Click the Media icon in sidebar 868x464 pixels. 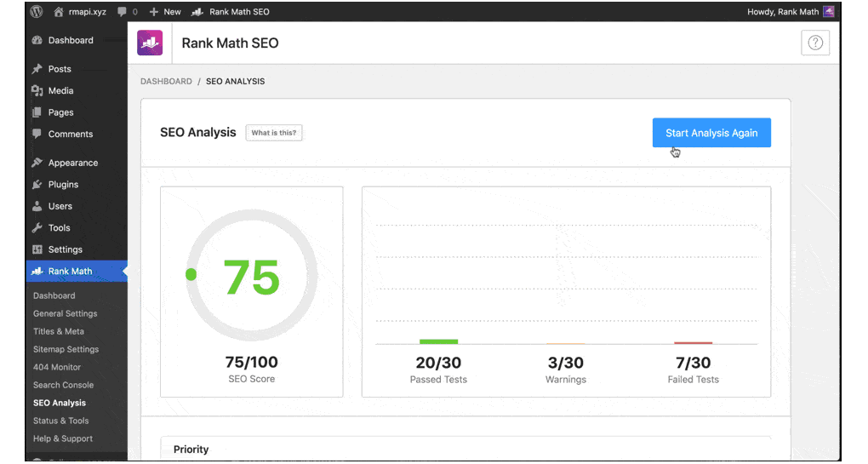click(37, 91)
